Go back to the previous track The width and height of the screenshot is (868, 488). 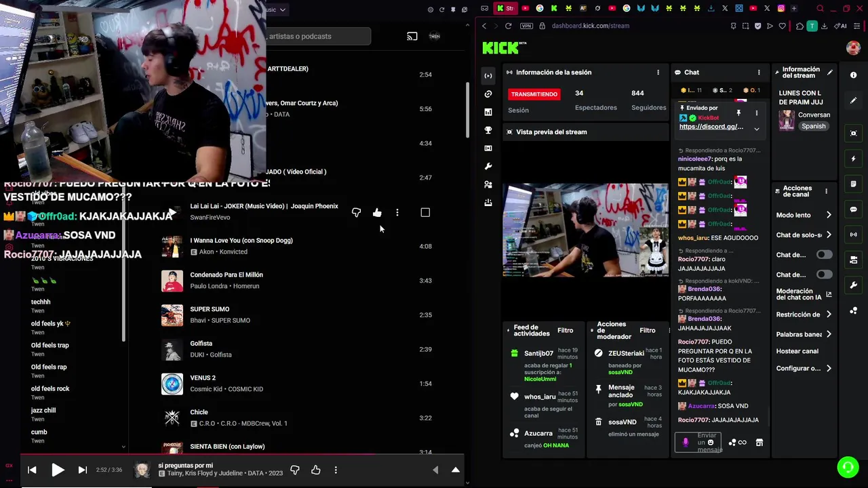(x=32, y=470)
